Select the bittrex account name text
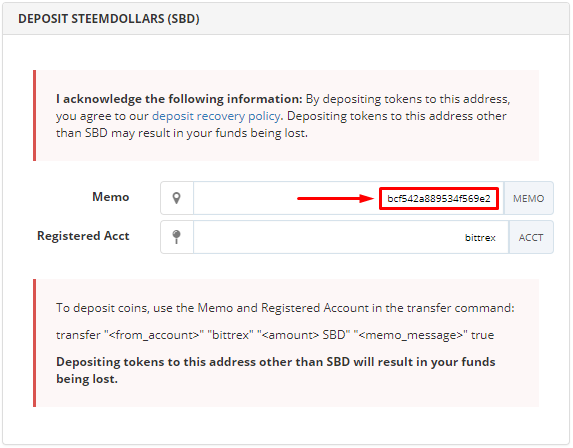 pos(480,238)
